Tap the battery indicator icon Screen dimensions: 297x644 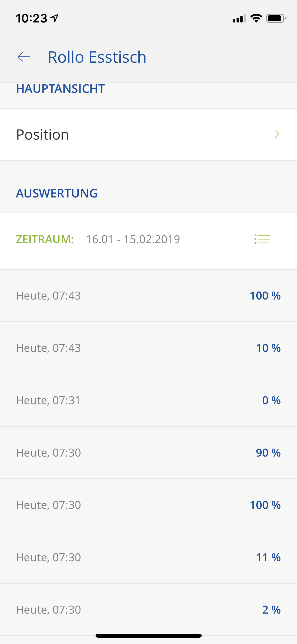point(276,18)
